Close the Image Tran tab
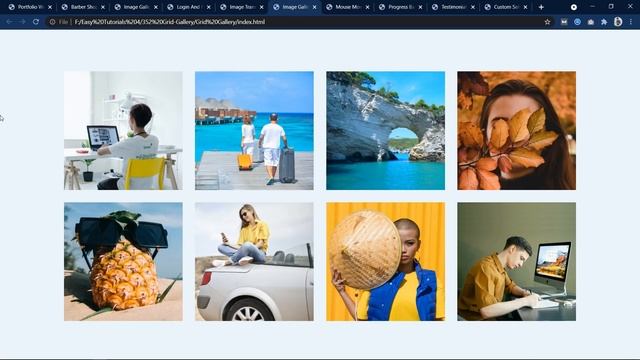This screenshot has width=640, height=360. [x=262, y=7]
